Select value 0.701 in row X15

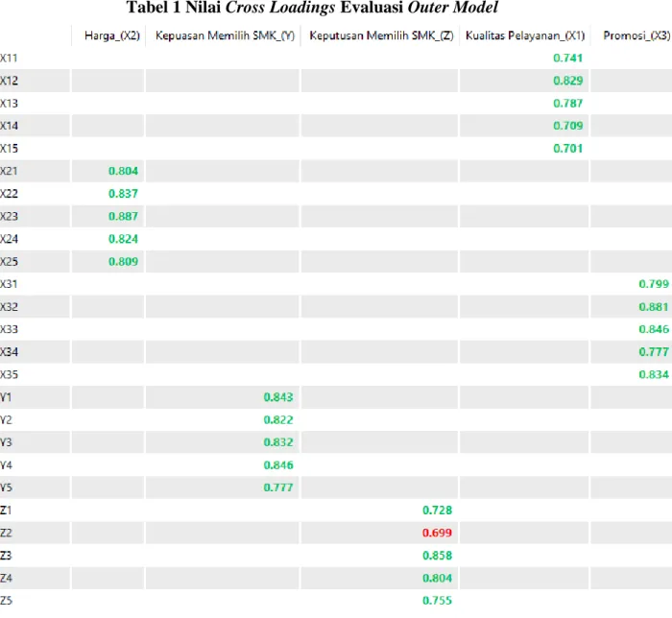(x=568, y=149)
